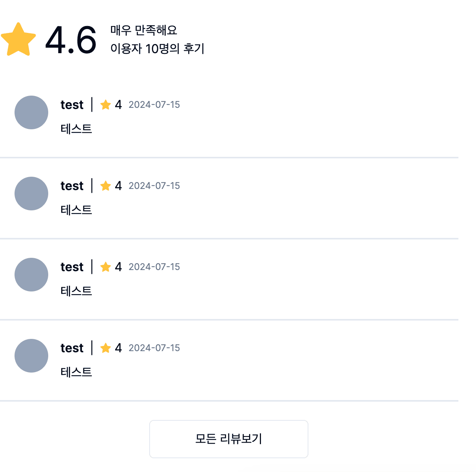Image resolution: width=476 pixels, height=472 pixels.
Task: Open the fourth reviewer's profile avatar
Action: click(31, 356)
